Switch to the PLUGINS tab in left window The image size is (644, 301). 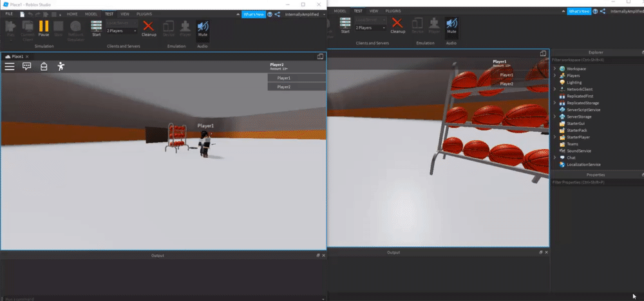click(x=144, y=14)
